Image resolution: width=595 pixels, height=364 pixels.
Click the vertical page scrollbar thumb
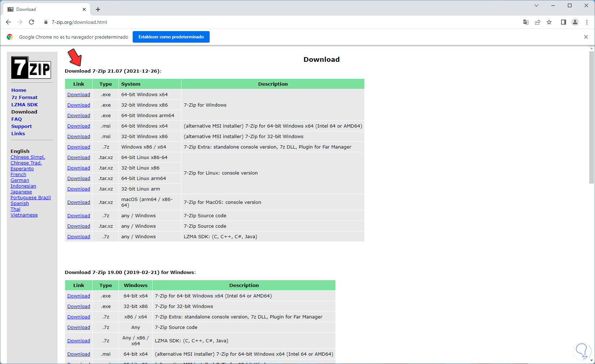coord(591,117)
